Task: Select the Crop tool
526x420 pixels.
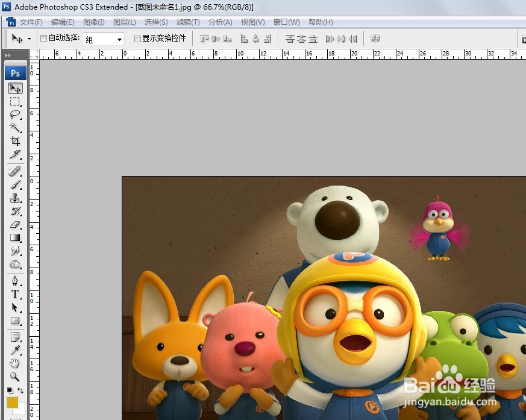Action: tap(16, 141)
